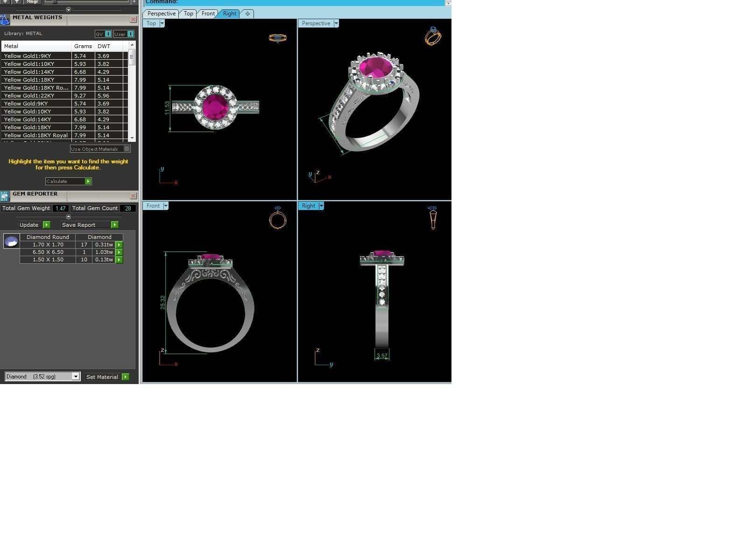Close the Gem Reporter panel

[134, 196]
